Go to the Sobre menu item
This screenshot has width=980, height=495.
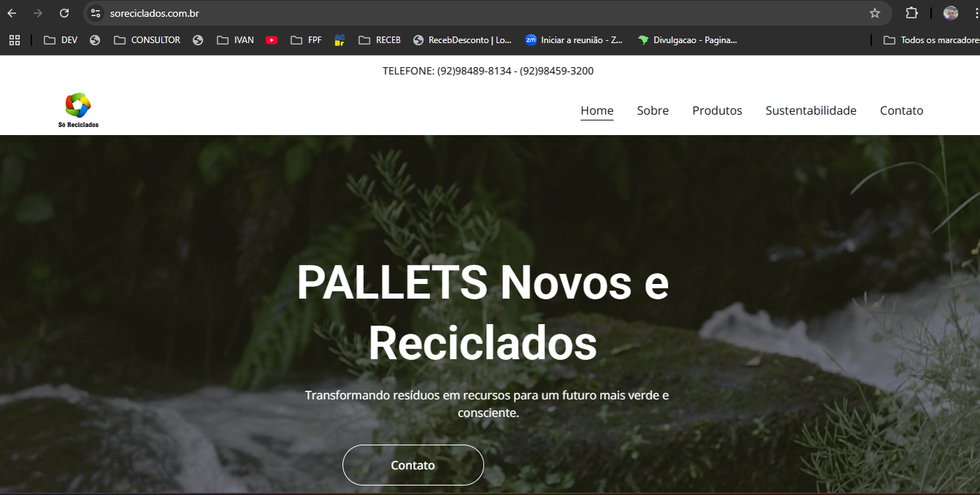653,110
